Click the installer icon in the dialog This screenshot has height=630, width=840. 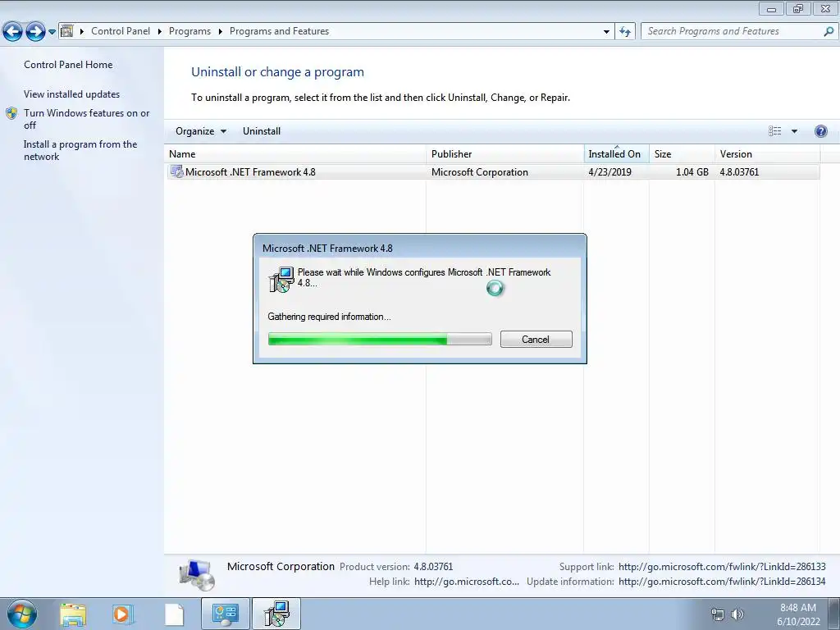point(281,280)
